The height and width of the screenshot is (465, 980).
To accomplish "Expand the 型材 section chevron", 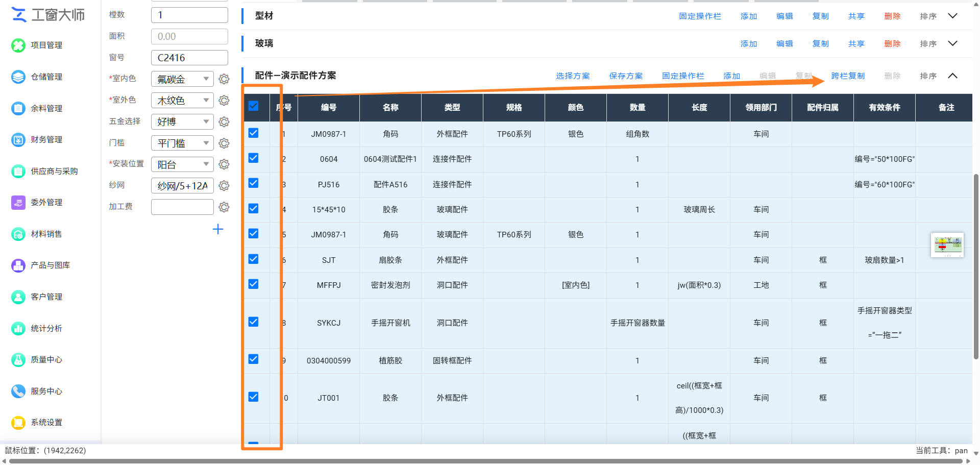I will [x=952, y=16].
